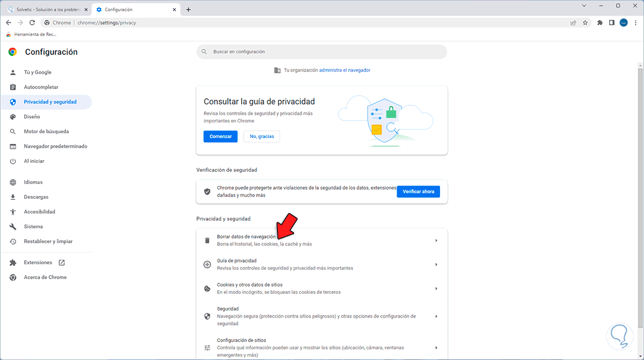Click the download icon beside Descargas
Viewport: 644px width, 360px height.
pos(13,197)
